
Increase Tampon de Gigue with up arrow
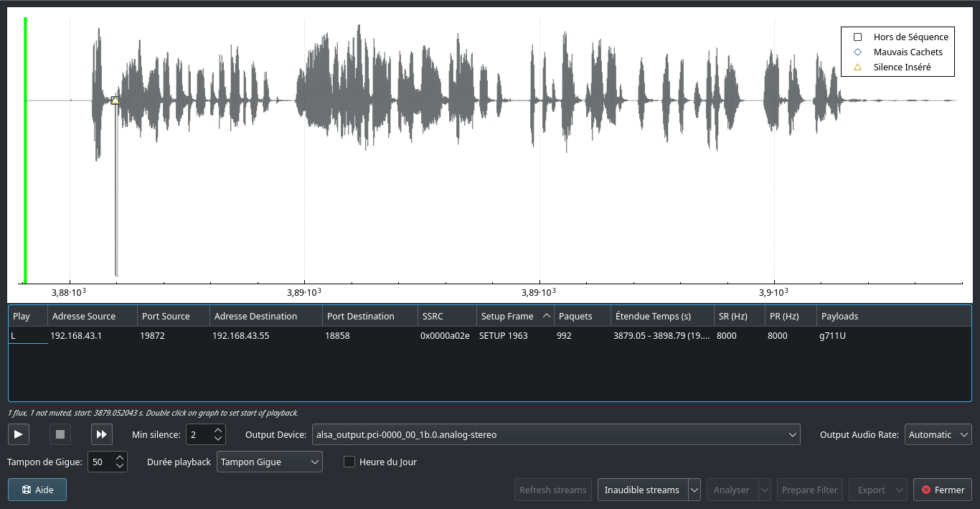120,457
